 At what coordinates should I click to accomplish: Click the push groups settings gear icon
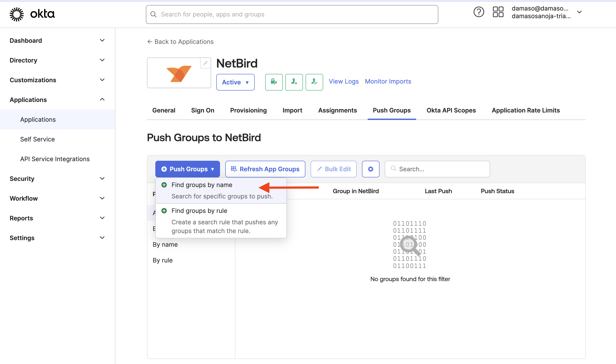point(371,169)
